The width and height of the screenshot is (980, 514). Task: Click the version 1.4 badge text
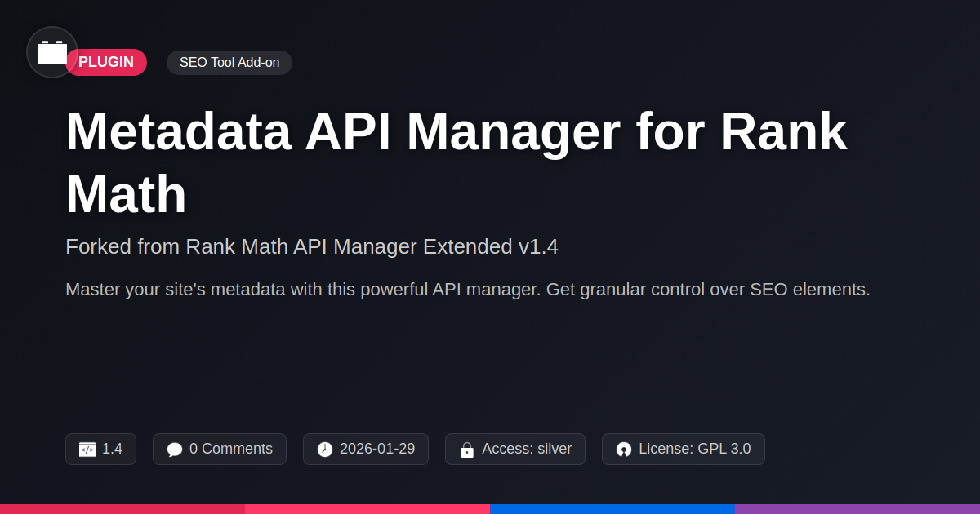click(112, 449)
